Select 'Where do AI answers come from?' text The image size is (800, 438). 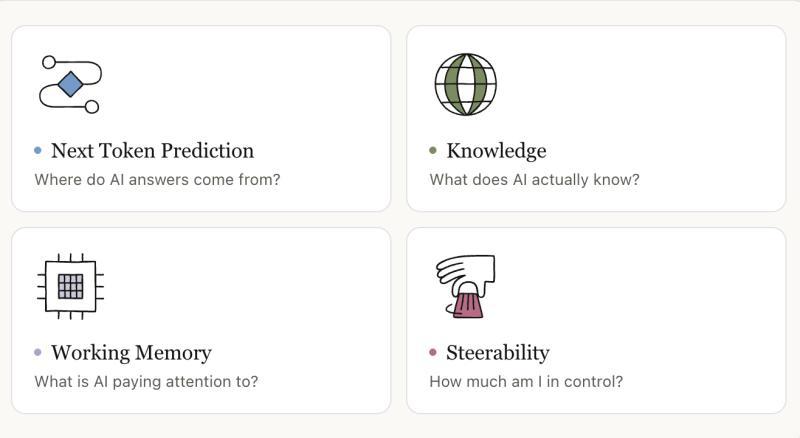157,180
